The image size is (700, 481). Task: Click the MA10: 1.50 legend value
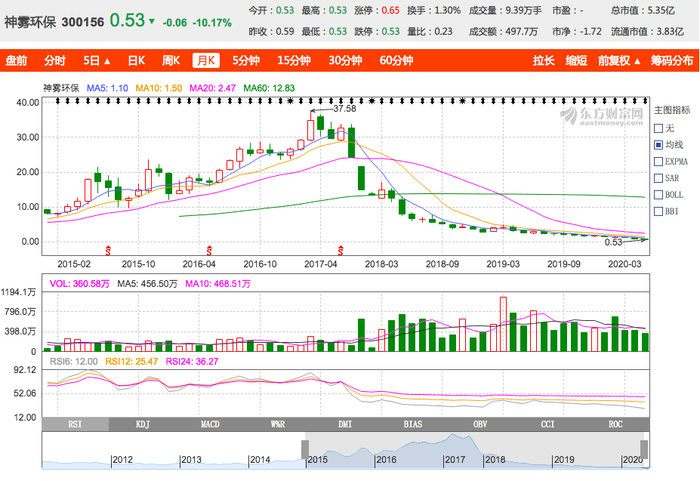coord(158,88)
